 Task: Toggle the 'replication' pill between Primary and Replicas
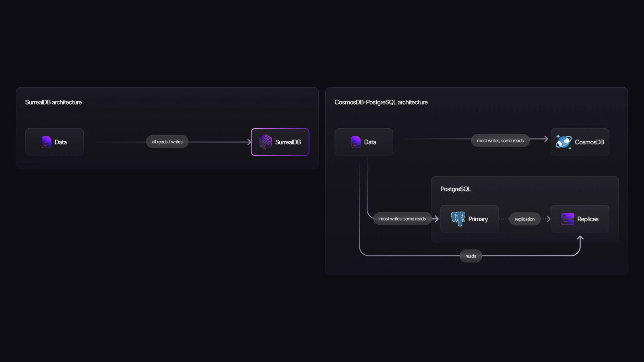pos(524,219)
